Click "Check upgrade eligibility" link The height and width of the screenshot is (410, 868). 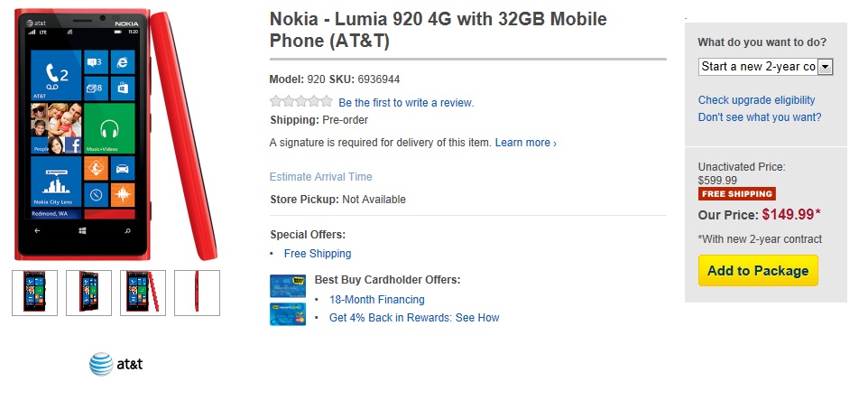tap(756, 100)
